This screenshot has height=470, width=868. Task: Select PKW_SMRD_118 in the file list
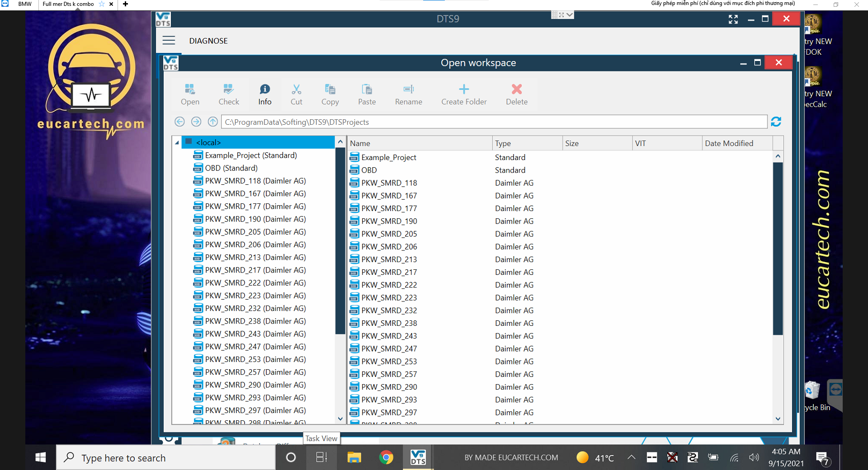tap(389, 183)
